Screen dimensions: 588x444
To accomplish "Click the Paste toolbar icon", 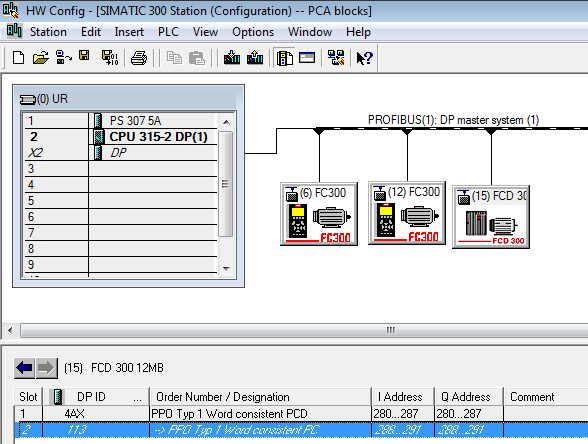I will point(196,58).
